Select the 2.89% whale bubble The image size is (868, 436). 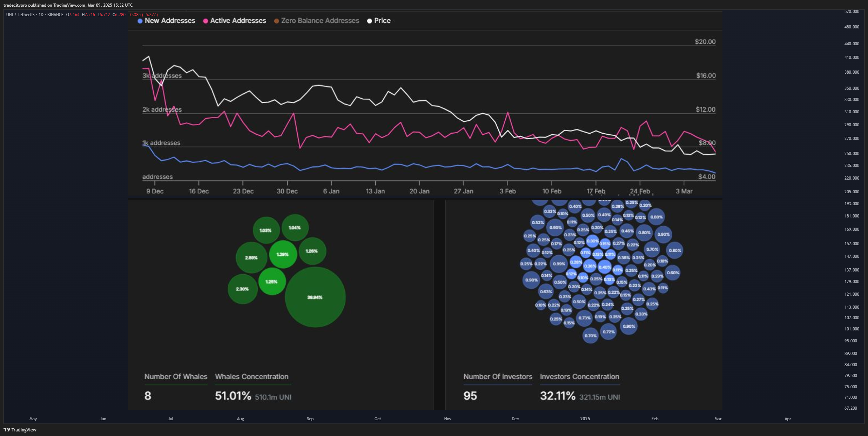251,257
